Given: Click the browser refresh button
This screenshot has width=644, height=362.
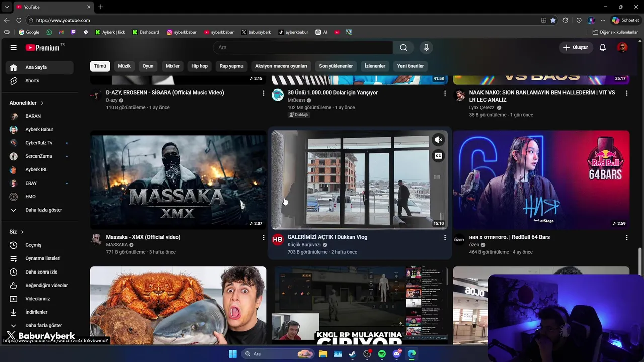Looking at the screenshot, I should click(x=19, y=20).
